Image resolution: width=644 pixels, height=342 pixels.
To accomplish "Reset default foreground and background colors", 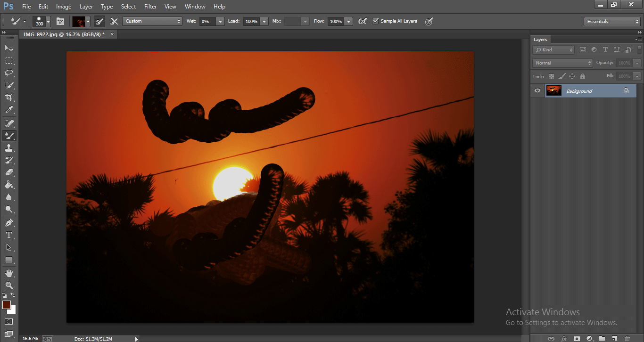I will [x=4, y=295].
